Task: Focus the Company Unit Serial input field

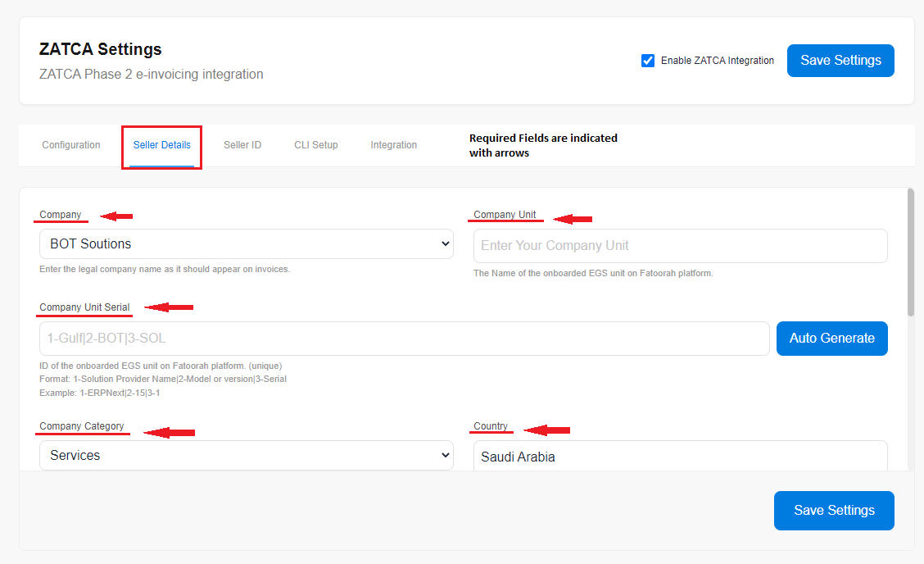Action: tap(404, 339)
